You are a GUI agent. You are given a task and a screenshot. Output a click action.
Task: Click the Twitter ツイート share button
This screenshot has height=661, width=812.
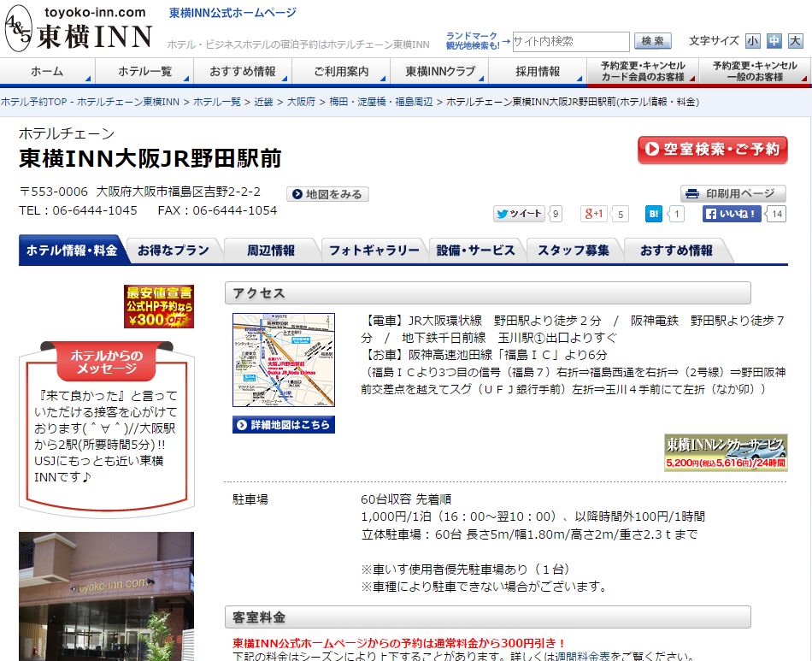pyautogui.click(x=519, y=214)
